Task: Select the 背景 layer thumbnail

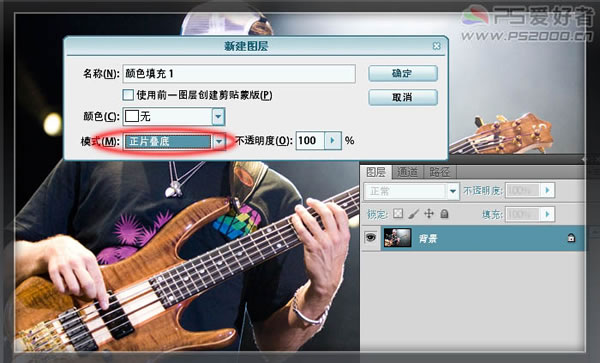Action: tap(397, 238)
